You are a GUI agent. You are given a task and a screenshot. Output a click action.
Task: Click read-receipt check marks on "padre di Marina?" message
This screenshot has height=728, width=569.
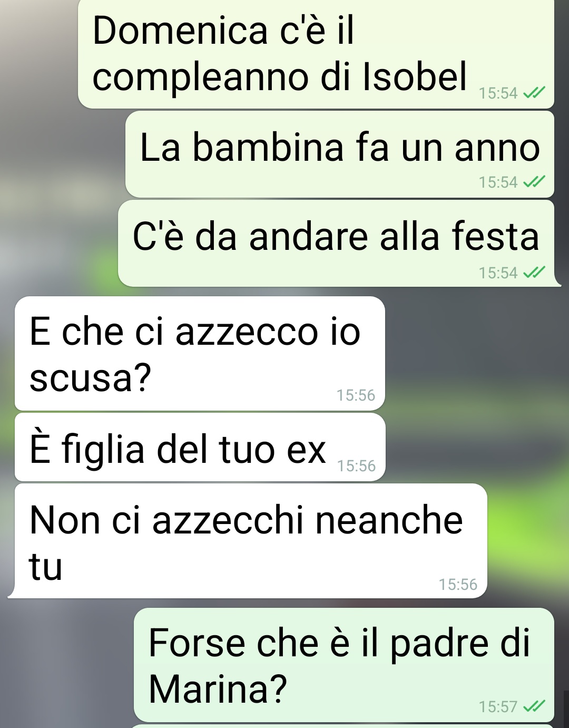click(x=534, y=706)
